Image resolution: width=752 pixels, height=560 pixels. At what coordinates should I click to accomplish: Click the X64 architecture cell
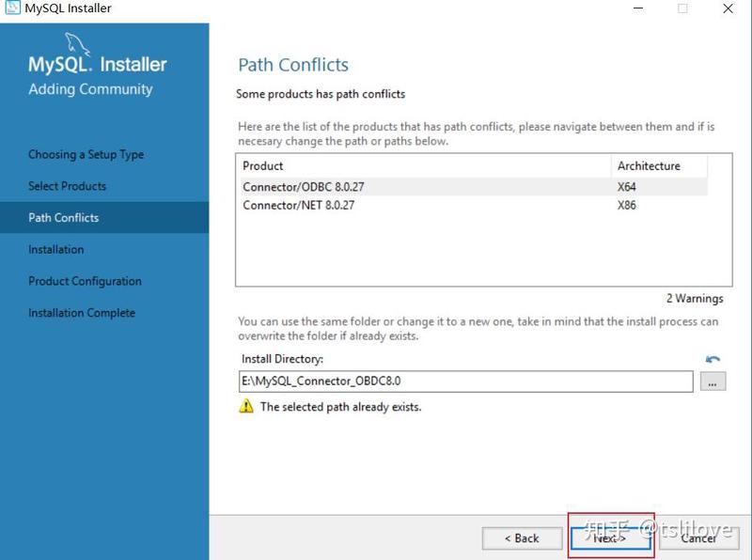pos(627,186)
